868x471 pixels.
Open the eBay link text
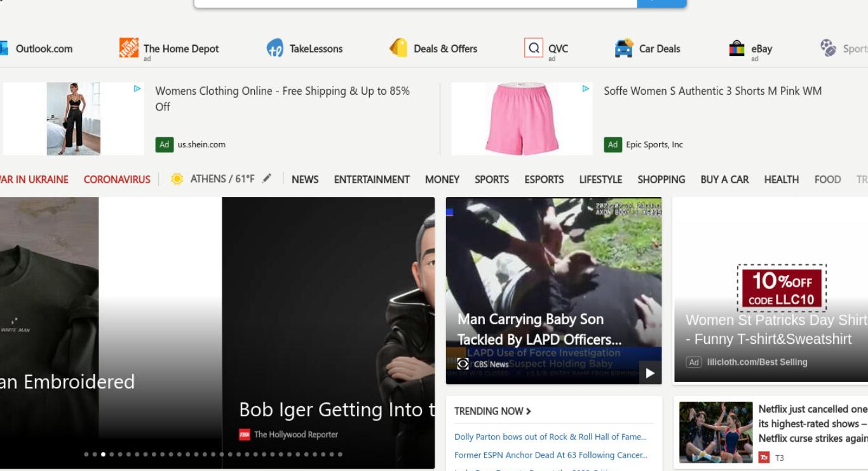point(761,48)
